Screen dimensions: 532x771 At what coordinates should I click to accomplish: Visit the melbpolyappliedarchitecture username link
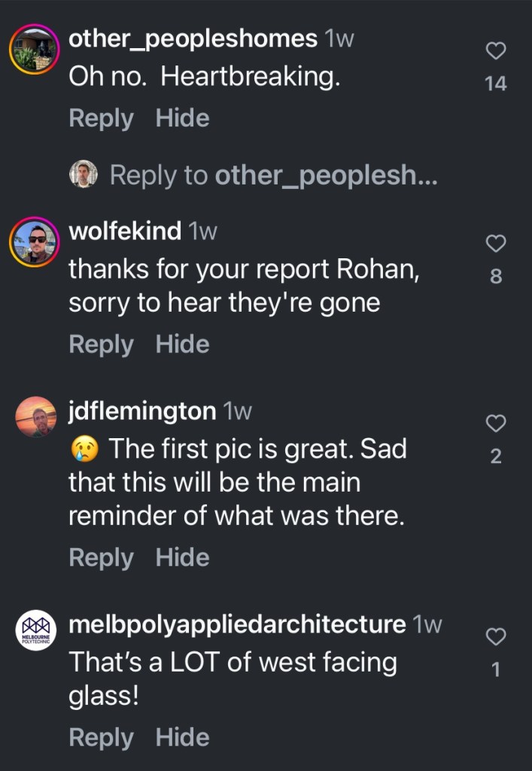[x=237, y=624]
